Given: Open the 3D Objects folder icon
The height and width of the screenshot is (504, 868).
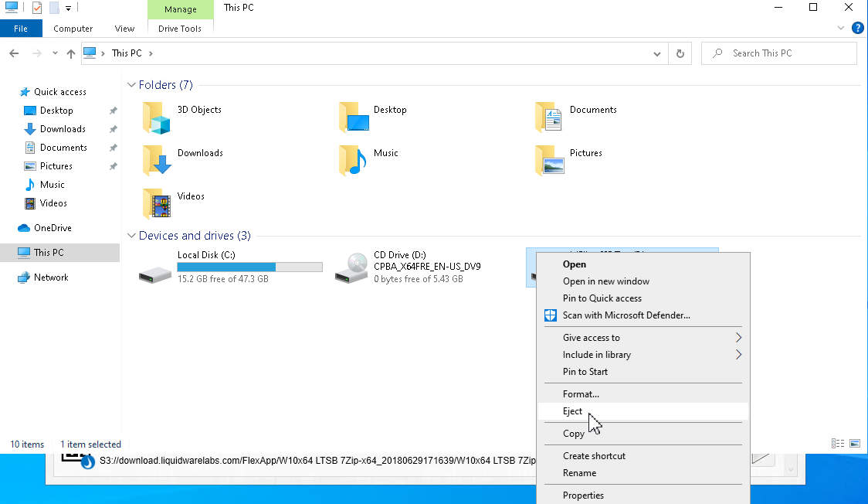Looking at the screenshot, I should pyautogui.click(x=156, y=117).
